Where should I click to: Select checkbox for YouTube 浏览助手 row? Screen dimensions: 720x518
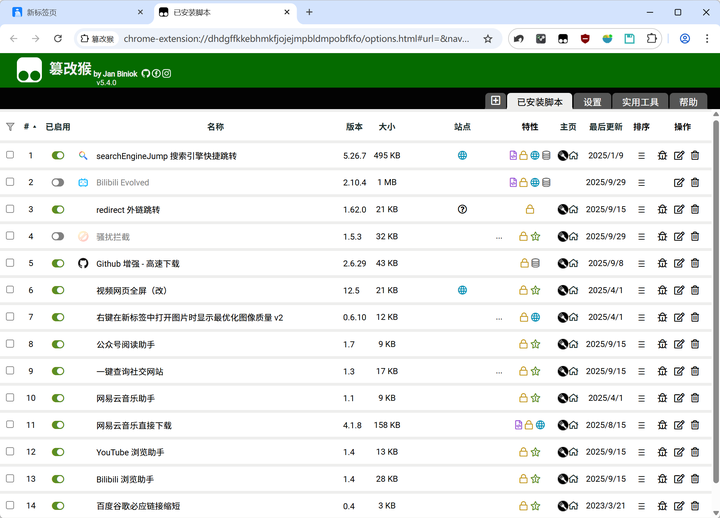coord(10,451)
